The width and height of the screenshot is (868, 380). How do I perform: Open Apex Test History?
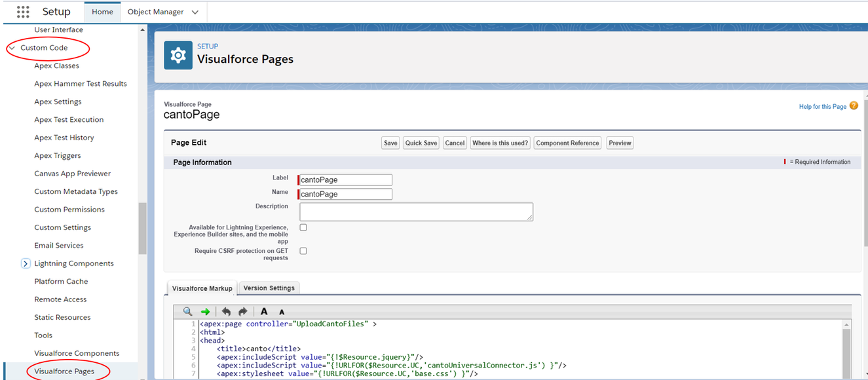64,138
